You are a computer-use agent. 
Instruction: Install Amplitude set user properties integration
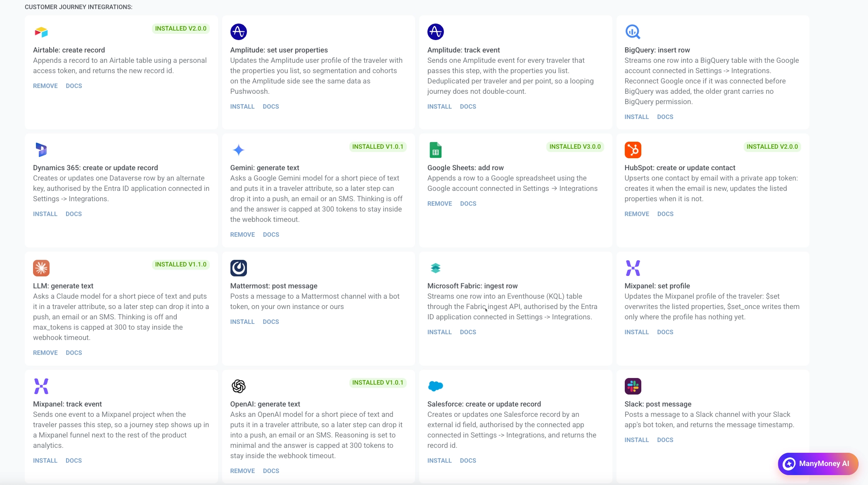[242, 107]
